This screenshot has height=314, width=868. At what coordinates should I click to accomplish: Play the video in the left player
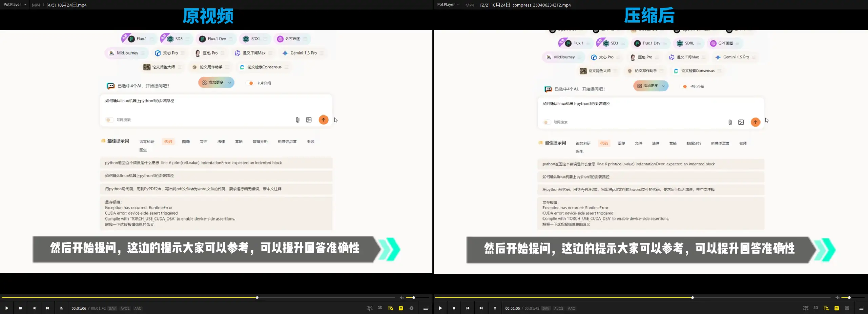[x=7, y=308]
